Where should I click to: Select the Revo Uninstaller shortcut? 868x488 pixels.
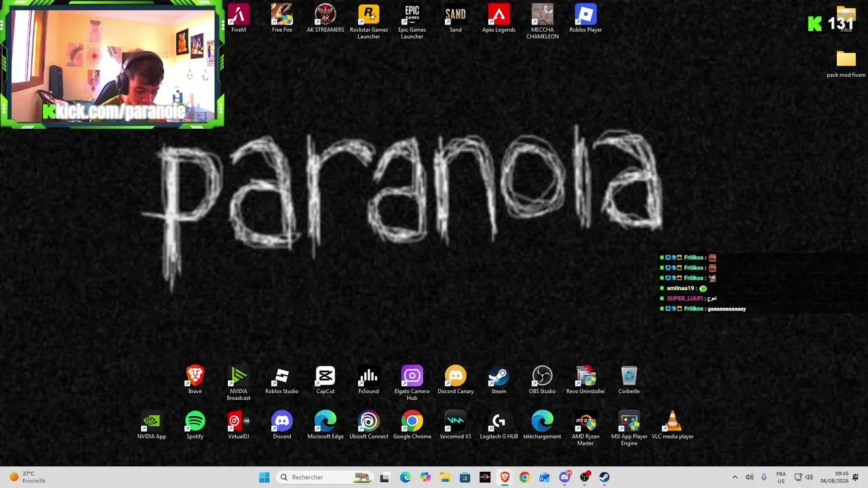tap(586, 380)
